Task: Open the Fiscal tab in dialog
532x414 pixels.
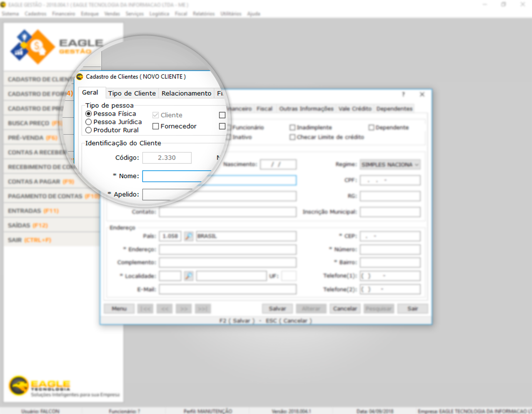Action: coord(264,109)
